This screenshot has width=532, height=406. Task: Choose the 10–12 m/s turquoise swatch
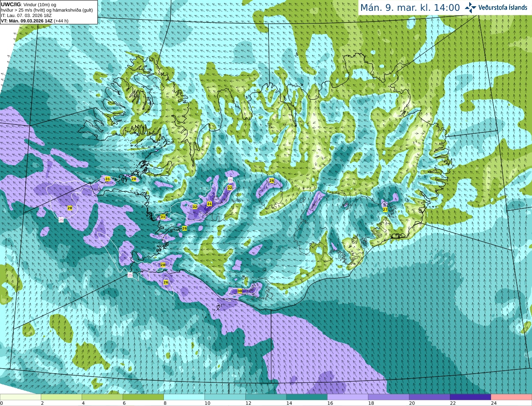[x=225, y=397]
